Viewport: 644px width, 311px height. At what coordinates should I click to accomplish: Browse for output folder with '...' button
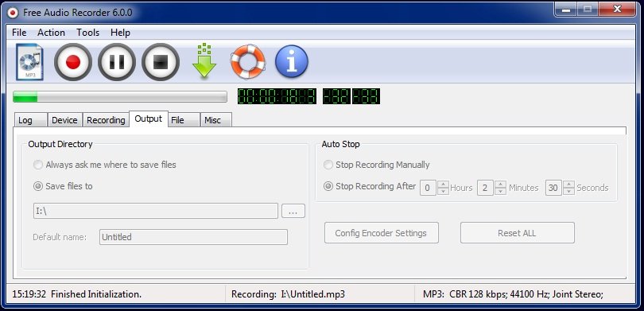[293, 211]
